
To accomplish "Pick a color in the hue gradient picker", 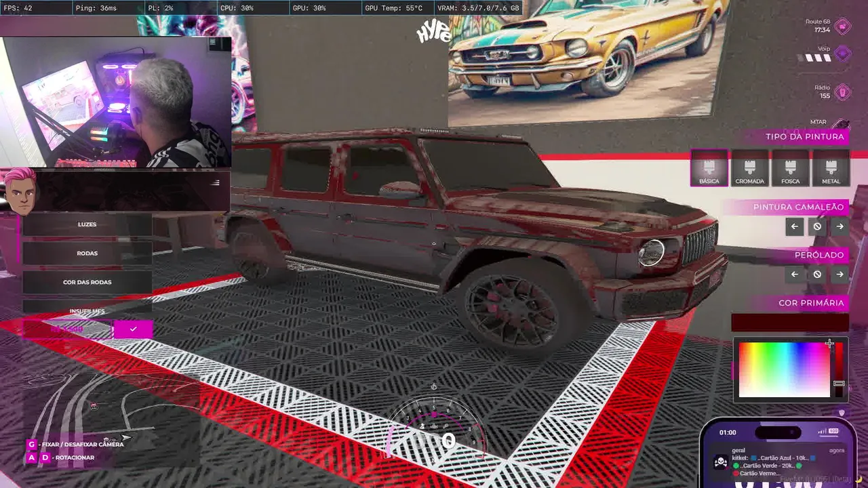I will coord(785,369).
